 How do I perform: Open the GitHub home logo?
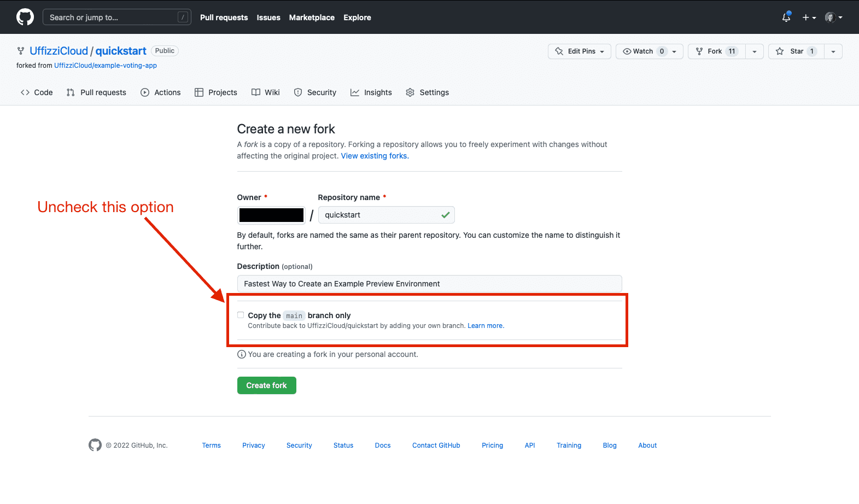tap(25, 17)
